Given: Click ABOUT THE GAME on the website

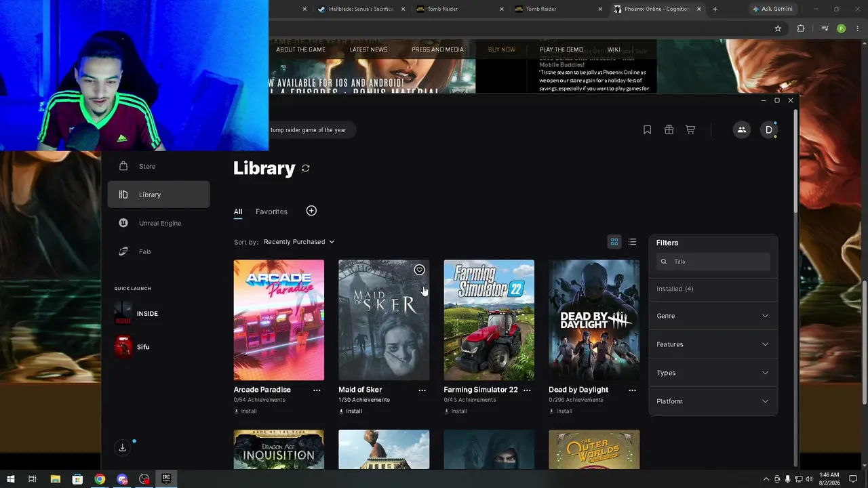Looking at the screenshot, I should (x=300, y=49).
